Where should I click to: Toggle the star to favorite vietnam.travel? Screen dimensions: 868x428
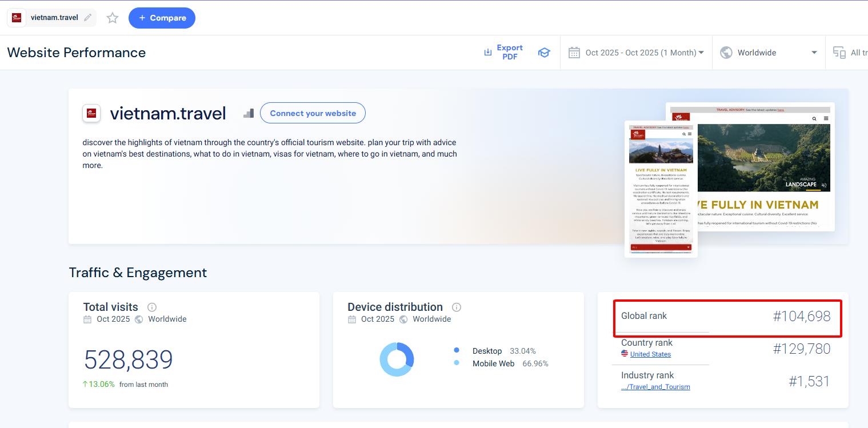pos(112,18)
